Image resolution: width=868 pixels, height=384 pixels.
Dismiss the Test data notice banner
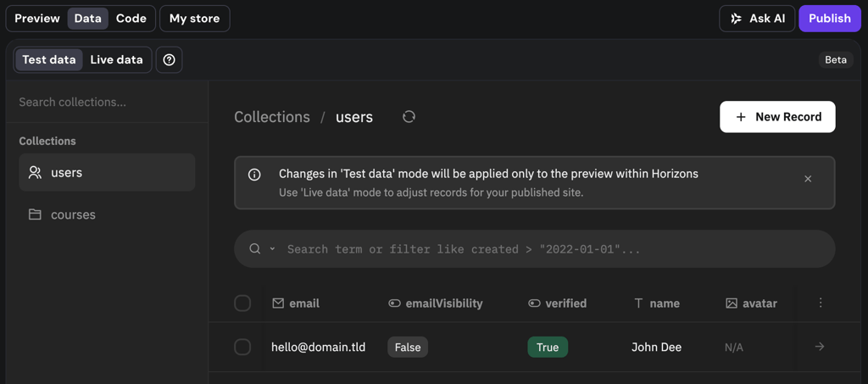pyautogui.click(x=808, y=179)
